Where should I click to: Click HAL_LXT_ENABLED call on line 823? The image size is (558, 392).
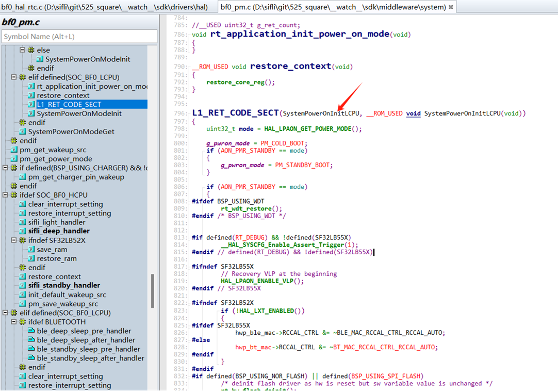point(266,311)
